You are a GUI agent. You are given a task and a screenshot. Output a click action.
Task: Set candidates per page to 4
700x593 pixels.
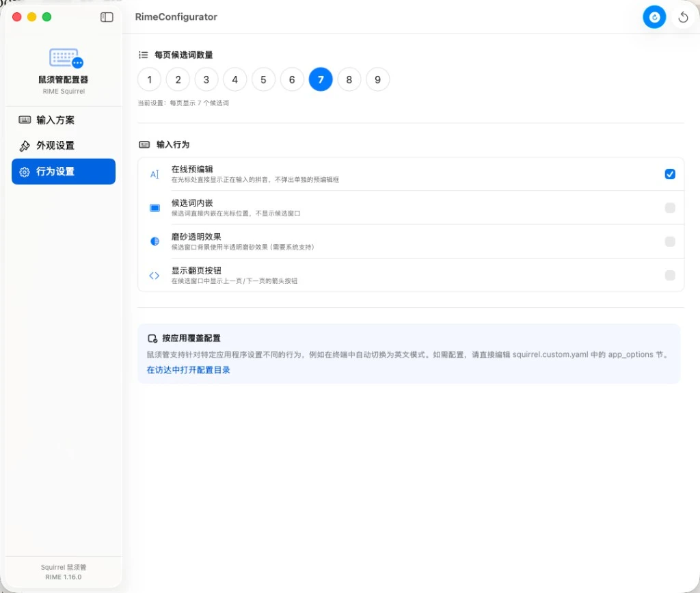(x=235, y=79)
